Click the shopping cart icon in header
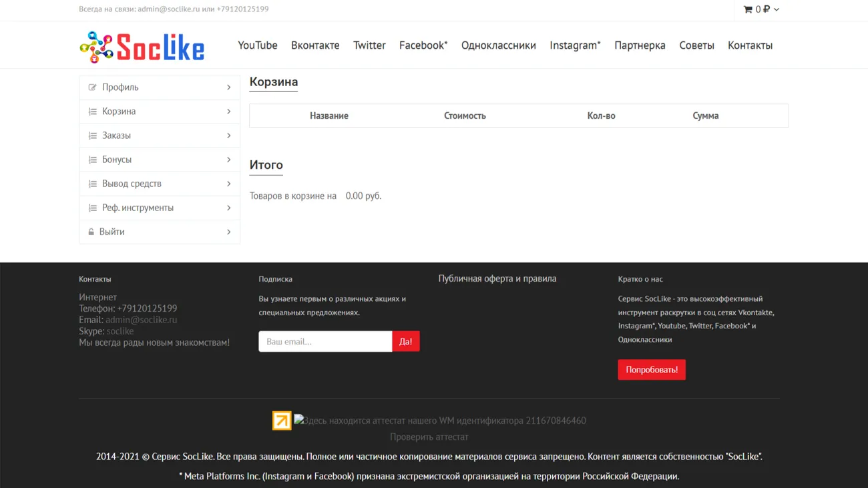This screenshot has width=868, height=488. (x=748, y=9)
